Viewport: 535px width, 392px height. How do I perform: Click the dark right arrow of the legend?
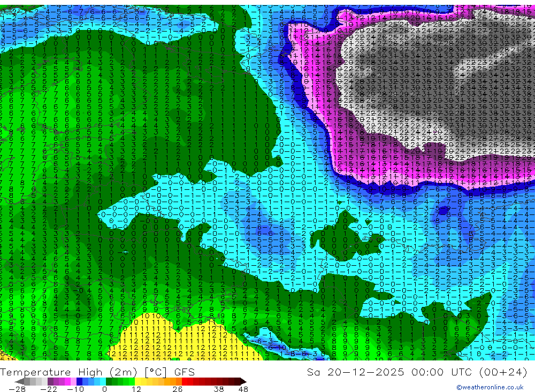243,382
